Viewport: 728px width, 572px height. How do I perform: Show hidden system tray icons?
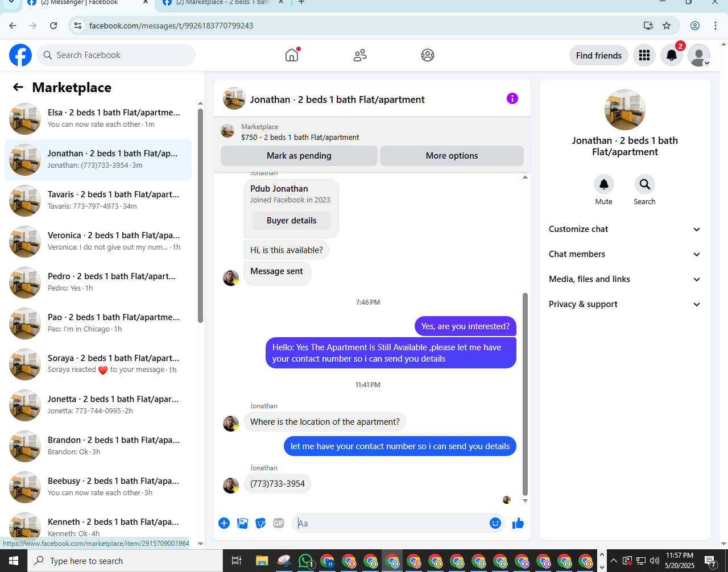[613, 561]
